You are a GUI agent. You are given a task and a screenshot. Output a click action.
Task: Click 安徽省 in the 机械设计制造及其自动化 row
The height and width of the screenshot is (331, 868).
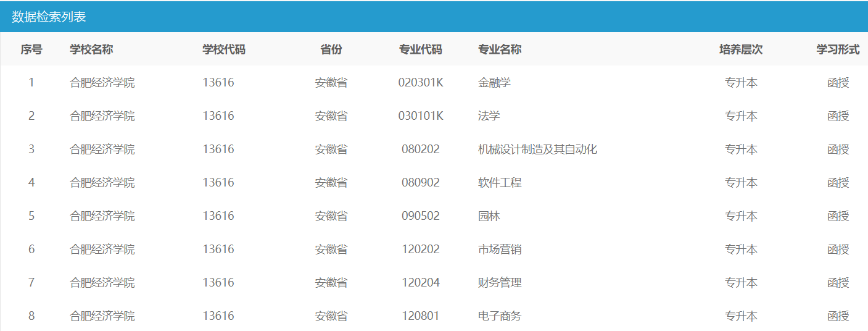point(331,149)
